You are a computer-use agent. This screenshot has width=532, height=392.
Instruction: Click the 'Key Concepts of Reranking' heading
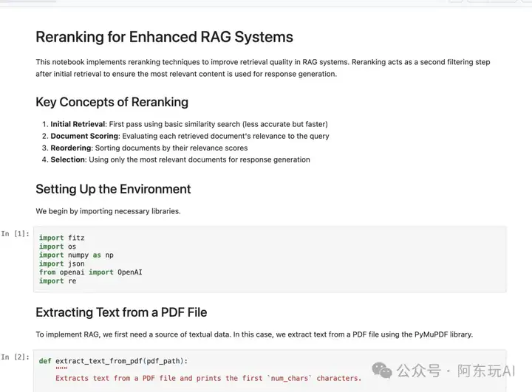(x=112, y=102)
